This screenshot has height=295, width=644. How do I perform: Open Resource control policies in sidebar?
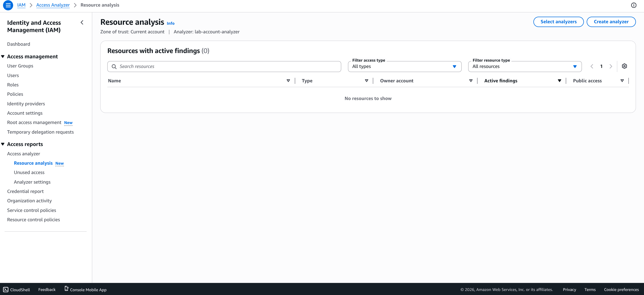(x=34, y=220)
